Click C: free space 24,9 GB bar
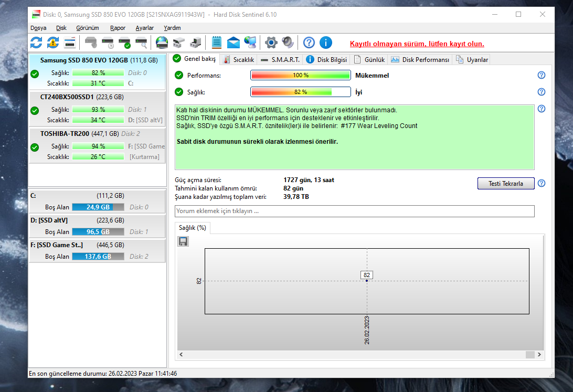This screenshot has height=392, width=573. tap(98, 207)
